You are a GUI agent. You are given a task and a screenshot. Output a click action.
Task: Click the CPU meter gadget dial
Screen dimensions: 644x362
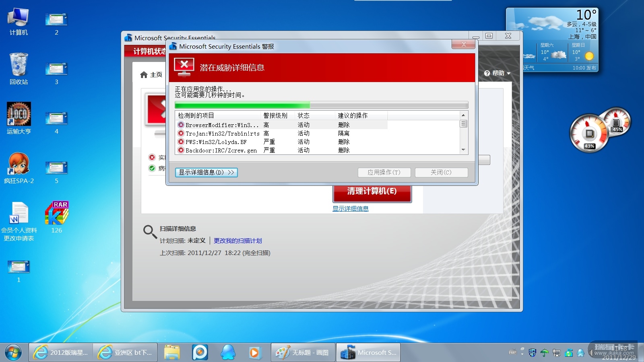pyautogui.click(x=589, y=134)
